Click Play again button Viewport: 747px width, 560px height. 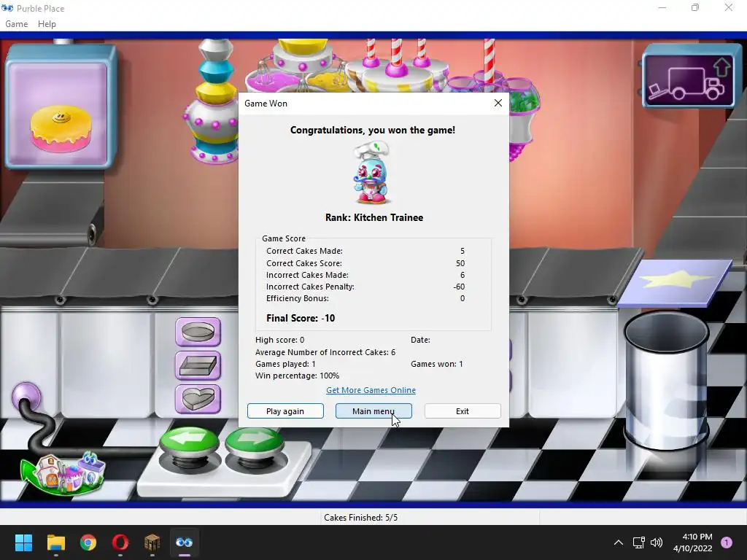(285, 411)
